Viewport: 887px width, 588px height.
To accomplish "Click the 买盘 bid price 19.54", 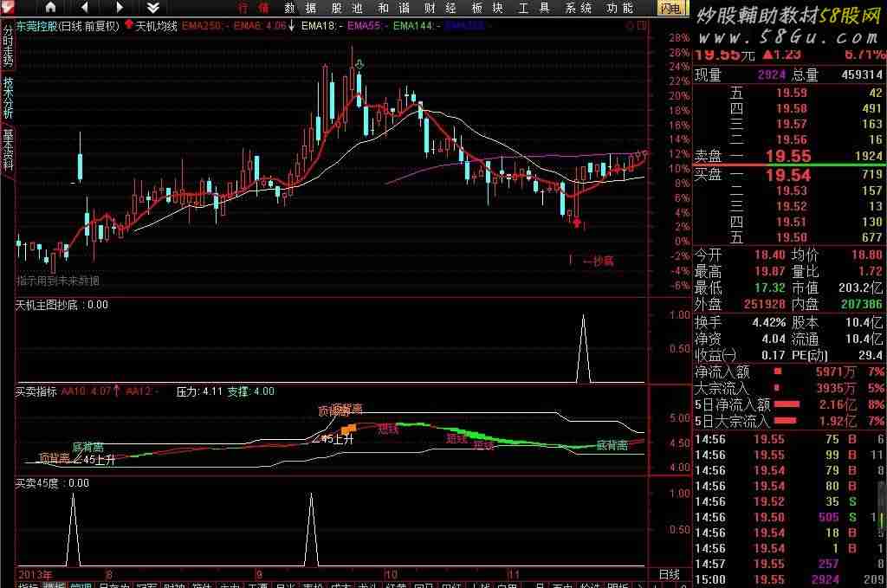I will pyautogui.click(x=788, y=175).
